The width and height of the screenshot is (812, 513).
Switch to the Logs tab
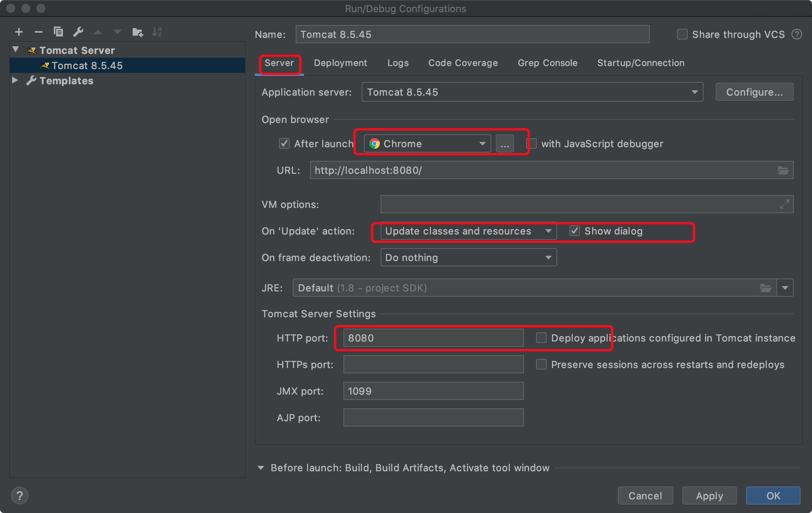[x=398, y=63]
